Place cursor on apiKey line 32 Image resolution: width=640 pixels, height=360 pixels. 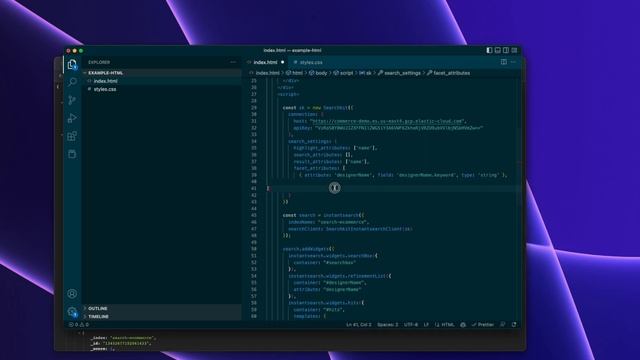click(388, 128)
